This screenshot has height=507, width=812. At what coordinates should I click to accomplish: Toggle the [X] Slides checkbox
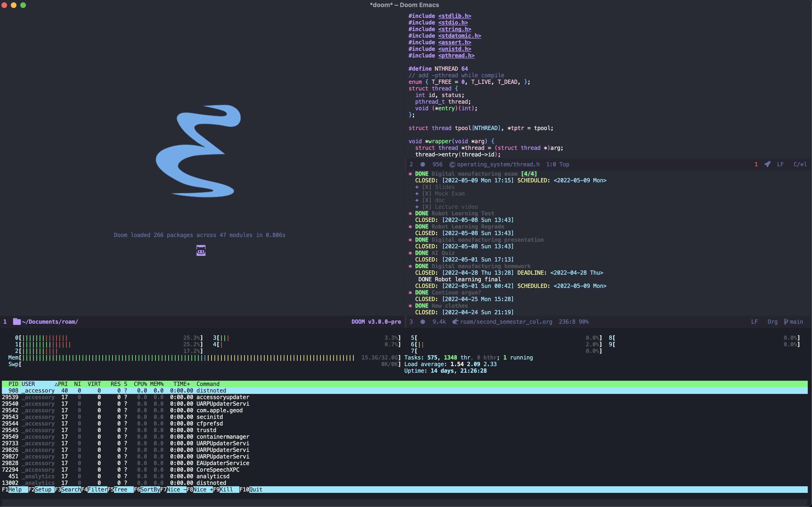click(427, 187)
